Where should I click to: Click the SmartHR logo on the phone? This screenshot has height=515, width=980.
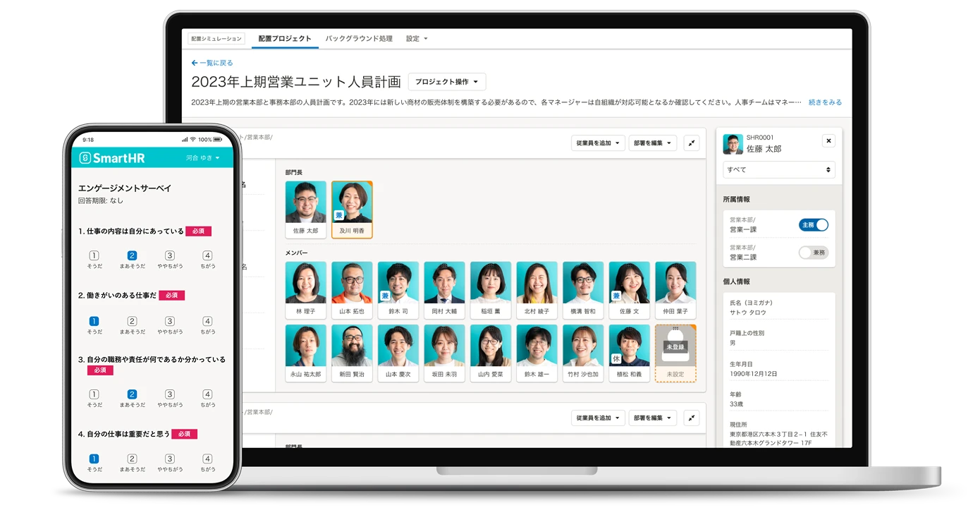[x=112, y=158]
